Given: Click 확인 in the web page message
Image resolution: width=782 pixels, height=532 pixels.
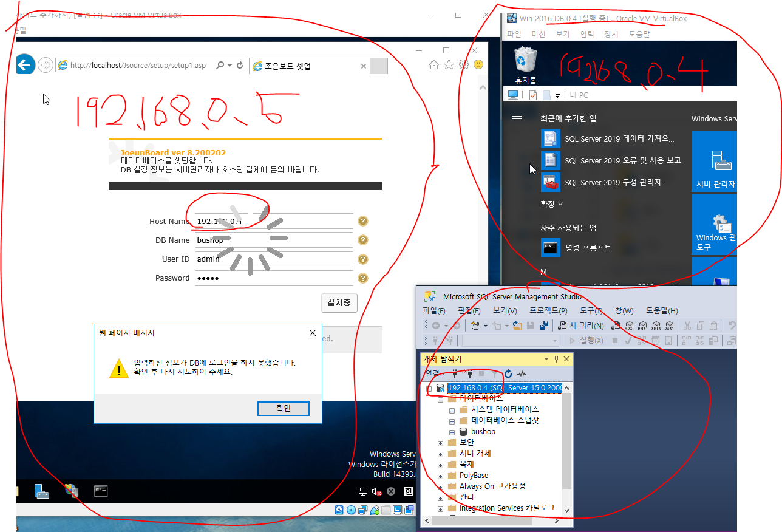Looking at the screenshot, I should (284, 408).
